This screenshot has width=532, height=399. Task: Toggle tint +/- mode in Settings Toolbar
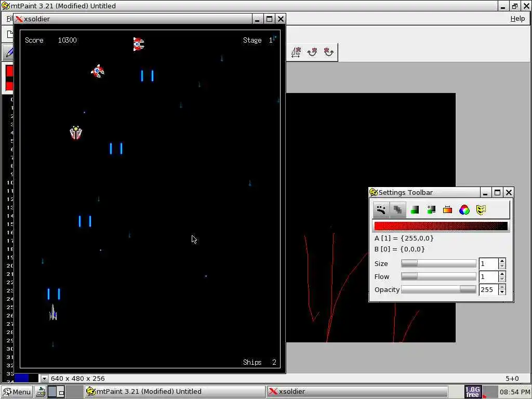point(431,210)
